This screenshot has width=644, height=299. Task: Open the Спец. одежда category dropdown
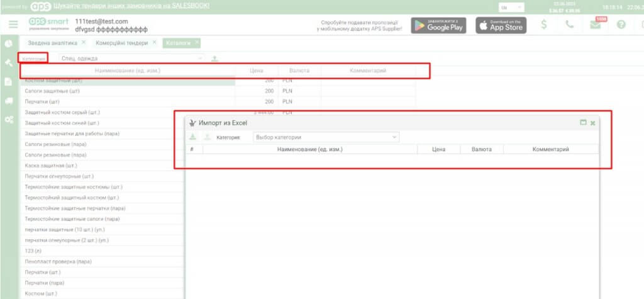click(131, 59)
